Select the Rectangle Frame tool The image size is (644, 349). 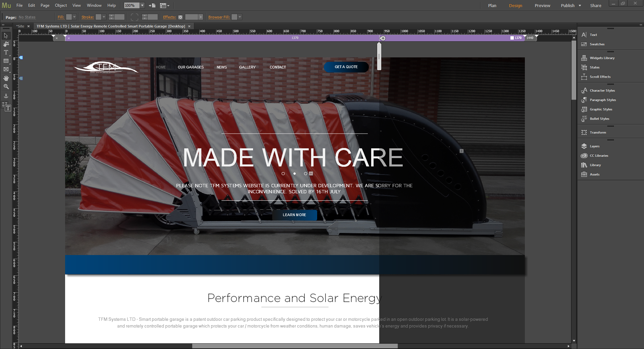6,69
